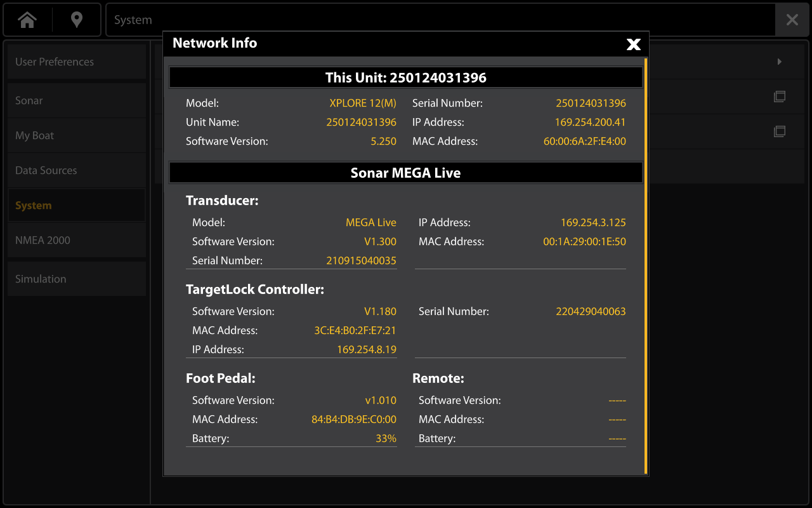Open the waypoint marker icon

[77, 20]
